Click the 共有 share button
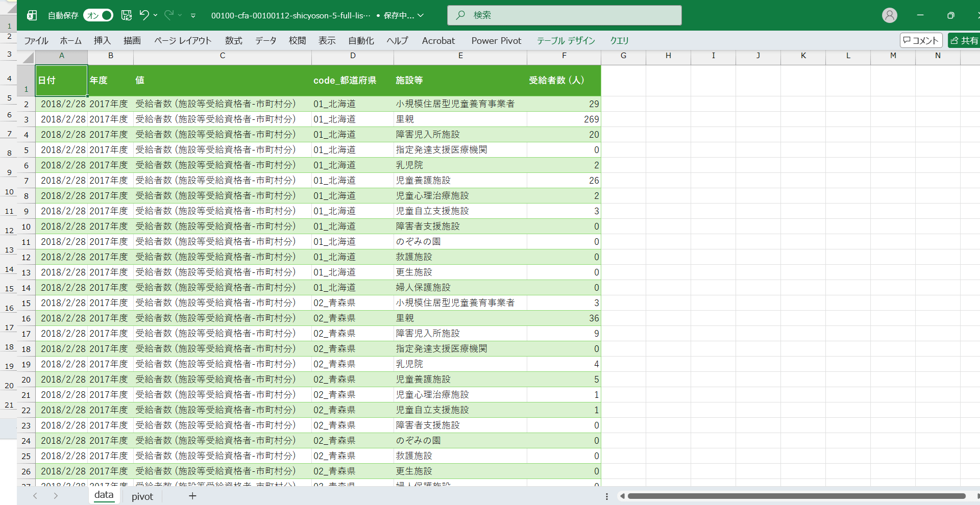 click(964, 40)
